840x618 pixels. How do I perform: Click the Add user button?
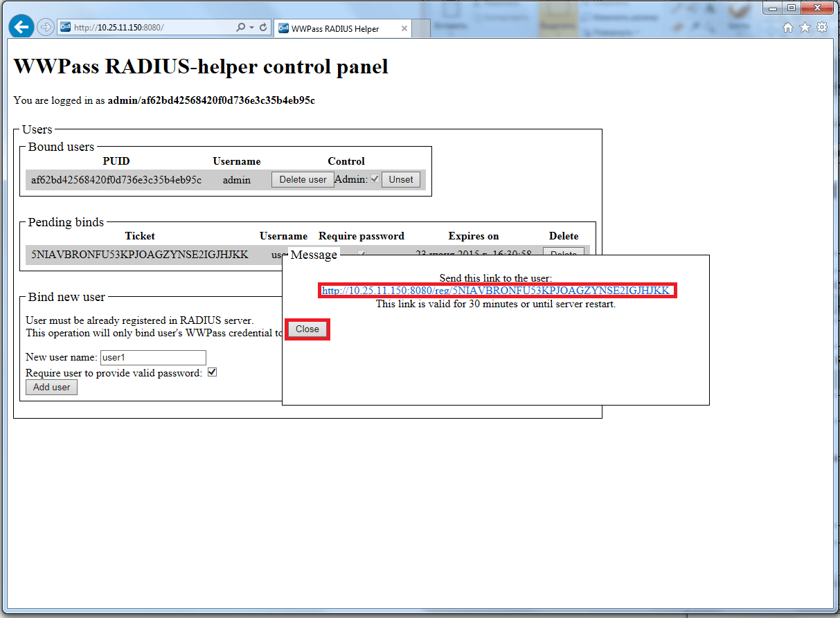point(52,388)
